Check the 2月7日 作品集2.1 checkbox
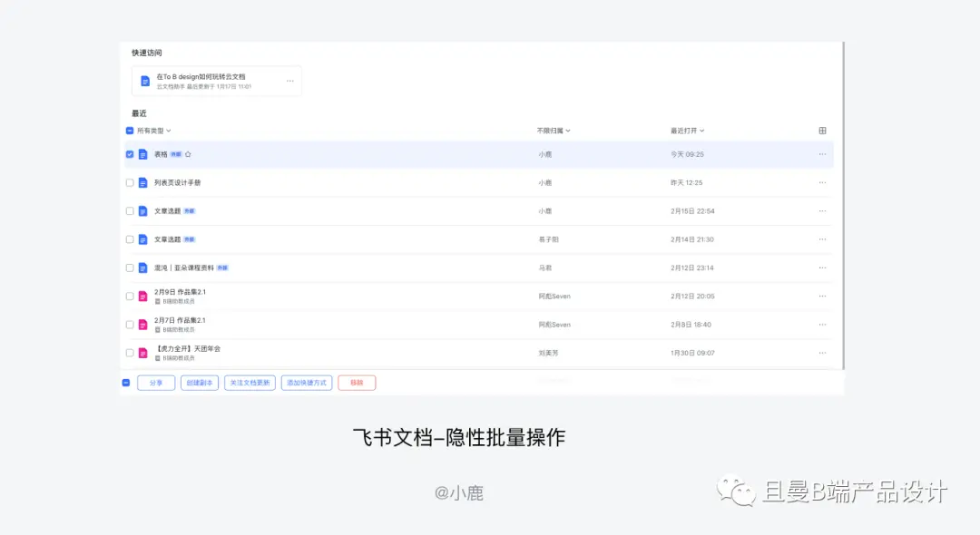 130,325
